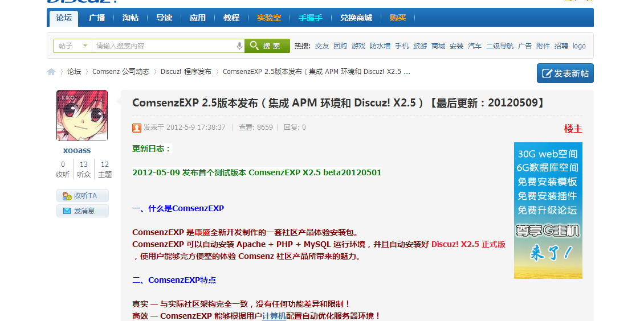This screenshot has height=321, width=644.
Task: Open the 应用 nav item
Action: point(198,18)
